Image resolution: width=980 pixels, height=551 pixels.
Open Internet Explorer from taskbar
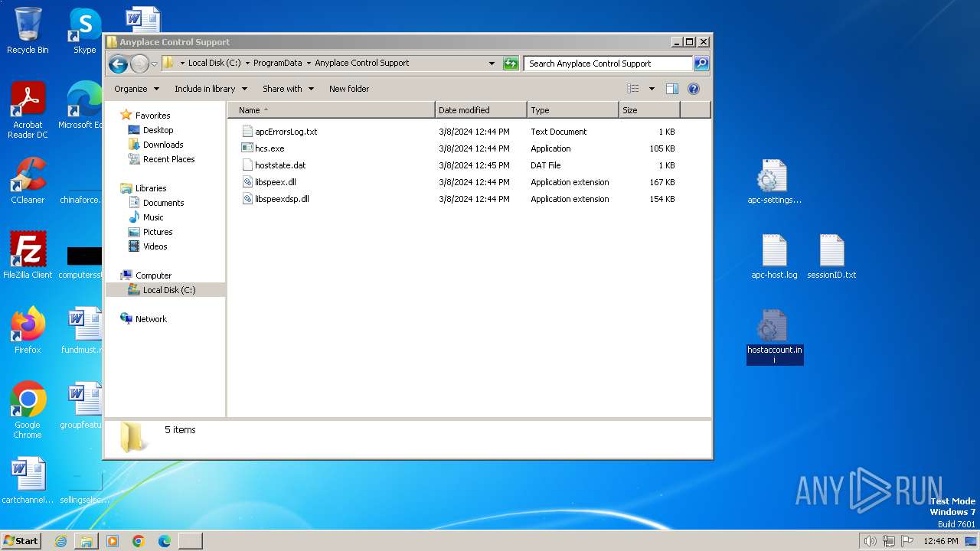tap(60, 541)
